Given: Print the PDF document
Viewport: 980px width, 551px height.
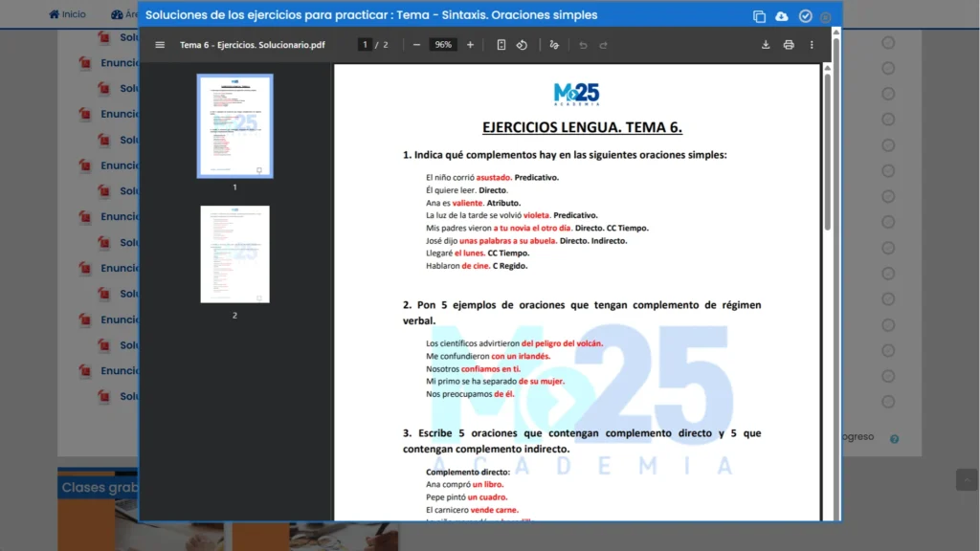Looking at the screenshot, I should [789, 45].
